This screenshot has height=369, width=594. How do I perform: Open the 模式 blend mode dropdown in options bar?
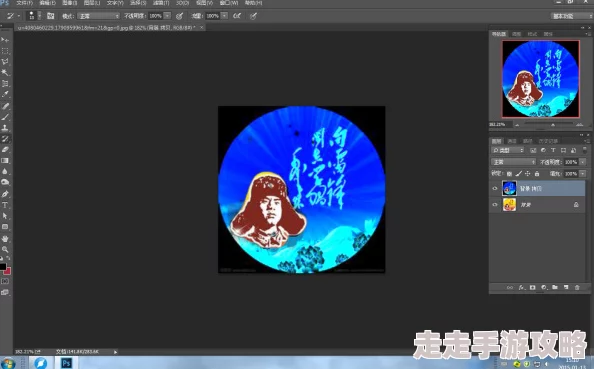point(98,16)
